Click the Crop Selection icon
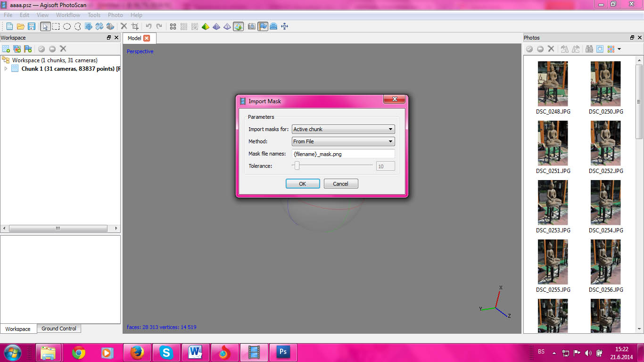This screenshot has height=362, width=644. click(135, 26)
